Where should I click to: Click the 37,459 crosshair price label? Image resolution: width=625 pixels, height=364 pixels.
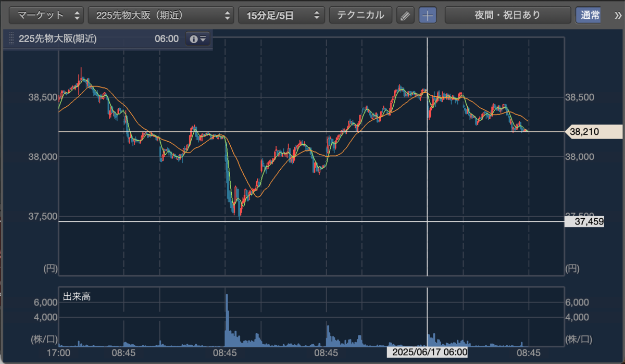[x=584, y=222]
